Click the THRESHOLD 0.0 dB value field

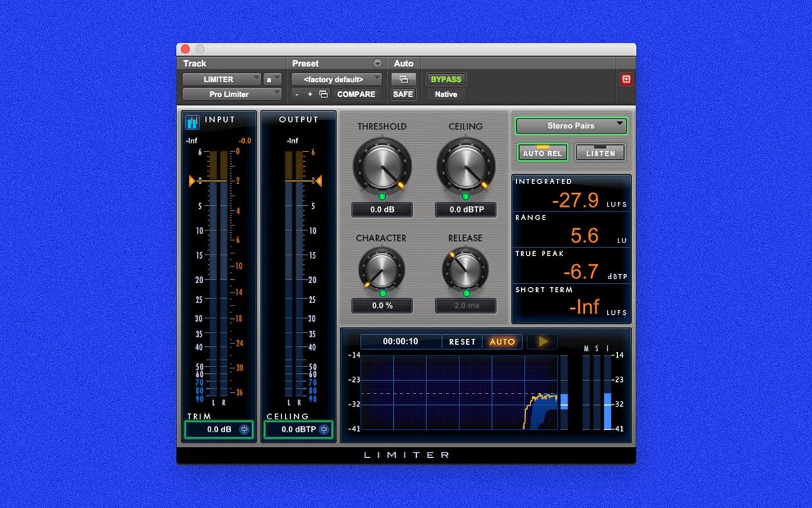pyautogui.click(x=382, y=210)
